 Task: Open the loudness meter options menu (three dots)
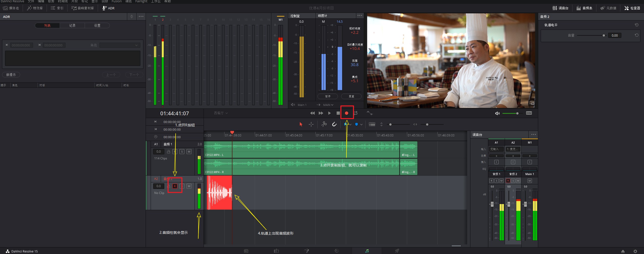[x=360, y=16]
